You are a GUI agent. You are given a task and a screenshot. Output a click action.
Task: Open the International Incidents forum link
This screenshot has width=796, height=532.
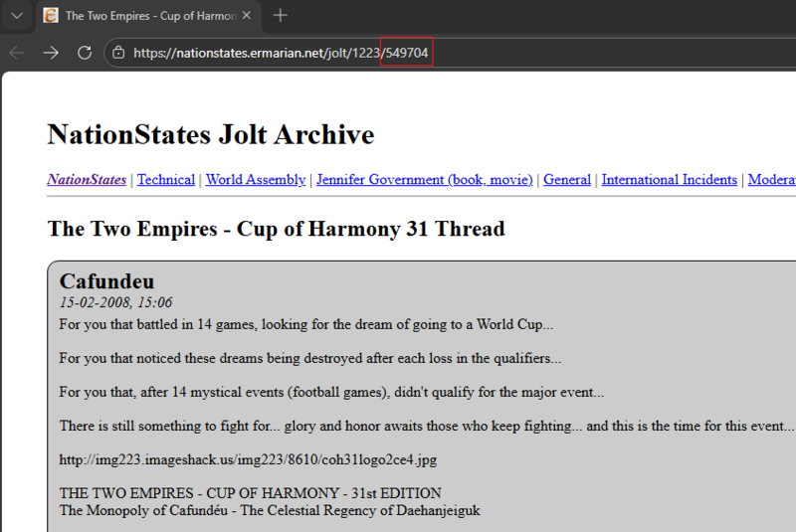tap(669, 180)
